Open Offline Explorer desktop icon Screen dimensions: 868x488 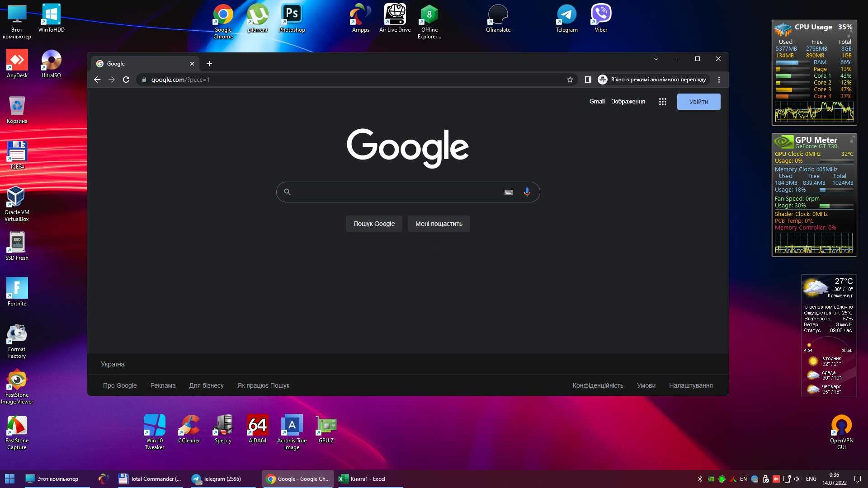[x=429, y=21]
